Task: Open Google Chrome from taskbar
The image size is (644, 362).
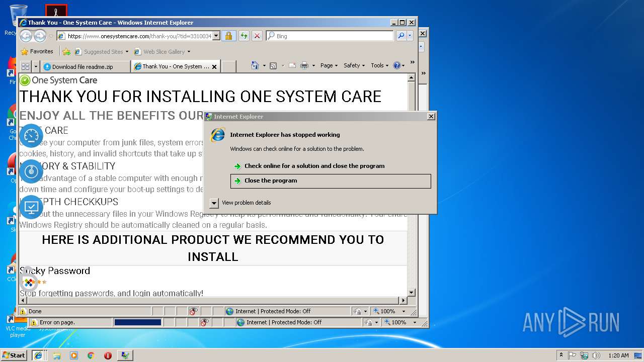Action: [91, 355]
